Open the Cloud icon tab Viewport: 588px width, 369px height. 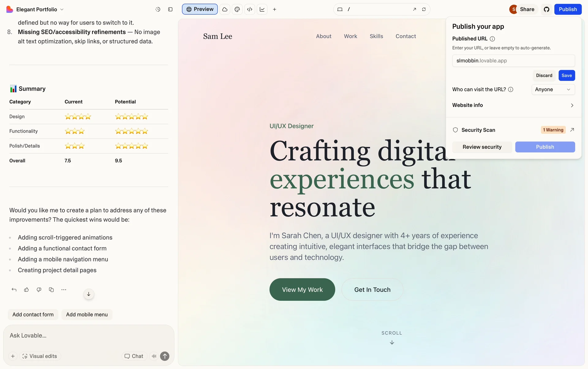pos(225,9)
